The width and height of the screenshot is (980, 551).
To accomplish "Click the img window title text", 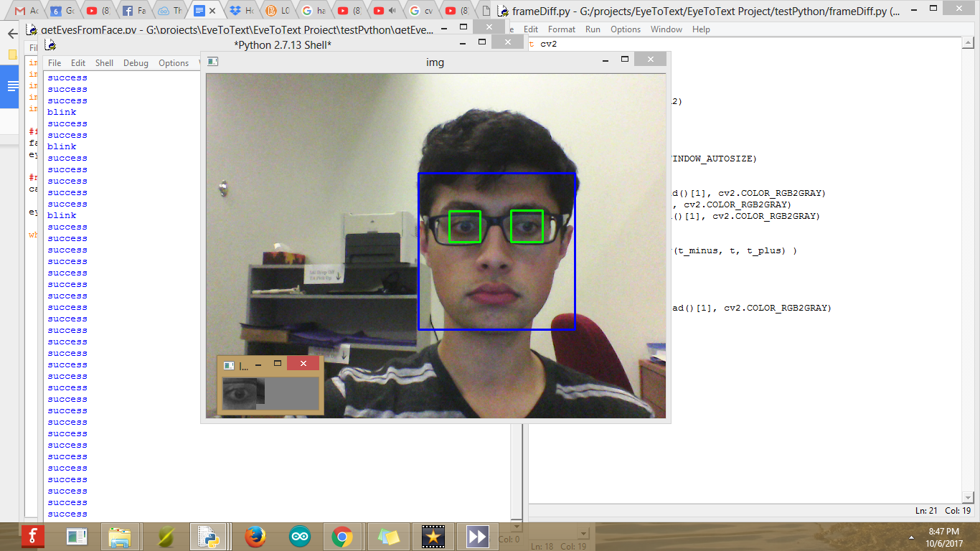I will (435, 62).
